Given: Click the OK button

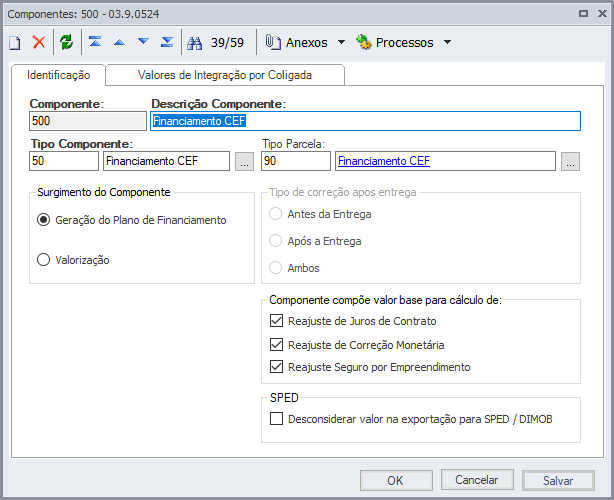Looking at the screenshot, I should [x=396, y=480].
